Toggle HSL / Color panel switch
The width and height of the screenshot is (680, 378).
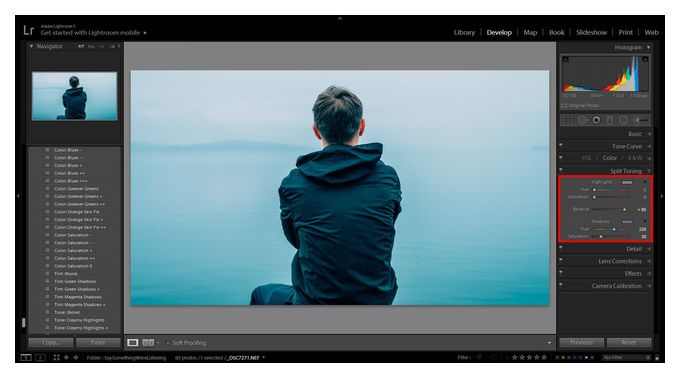click(x=561, y=157)
